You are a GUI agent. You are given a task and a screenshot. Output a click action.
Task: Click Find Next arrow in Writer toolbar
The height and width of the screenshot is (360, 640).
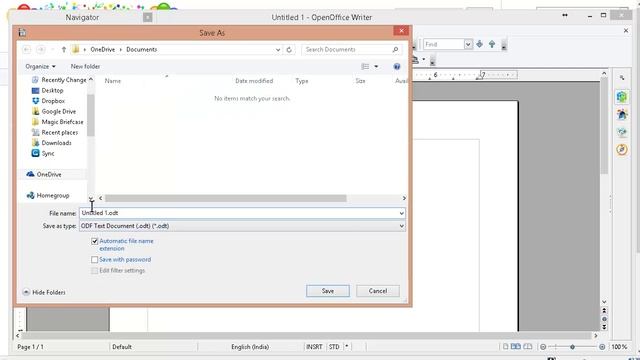click(480, 44)
